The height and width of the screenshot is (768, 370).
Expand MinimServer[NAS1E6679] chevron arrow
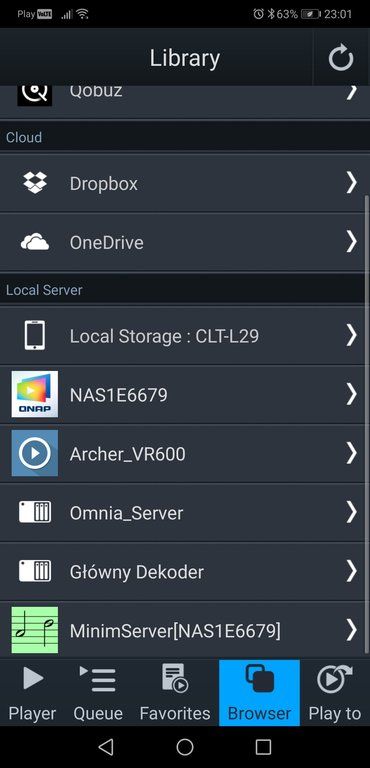(x=351, y=630)
